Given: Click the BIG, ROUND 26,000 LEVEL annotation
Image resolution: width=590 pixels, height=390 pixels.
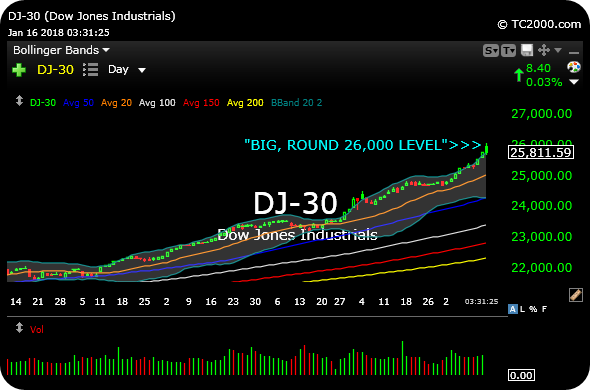Looking at the screenshot, I should coord(363,145).
